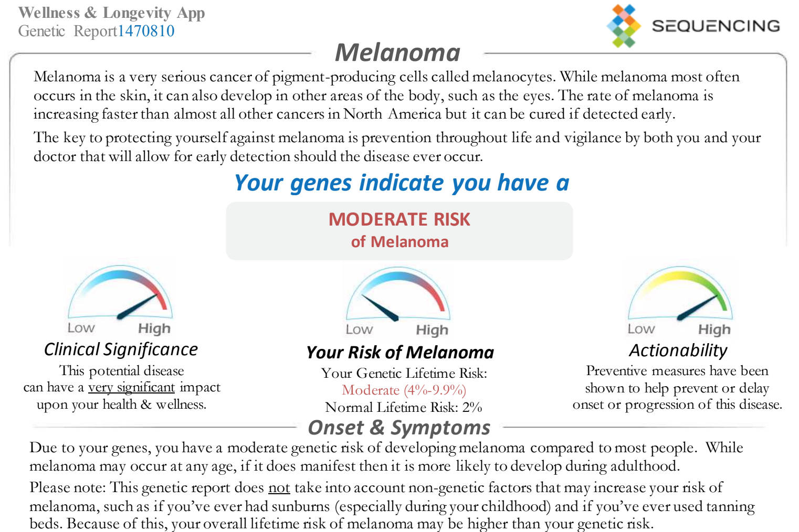
Task: Select the MODERATE RISK of Melanoma box
Action: pos(400,231)
